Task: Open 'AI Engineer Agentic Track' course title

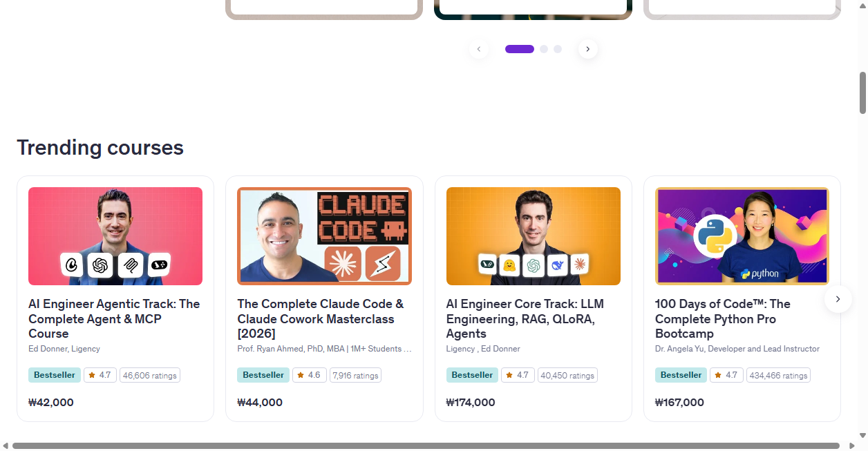Action: (114, 318)
